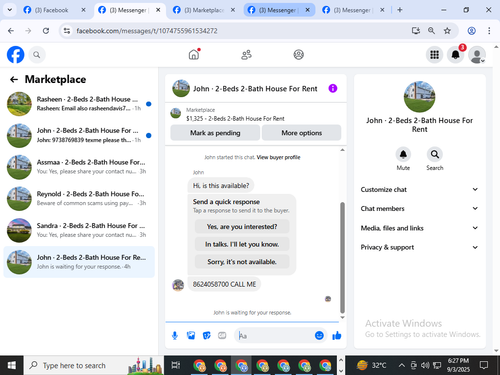
Task: Open John's conversation with phone number 9738769839
Action: [79, 135]
